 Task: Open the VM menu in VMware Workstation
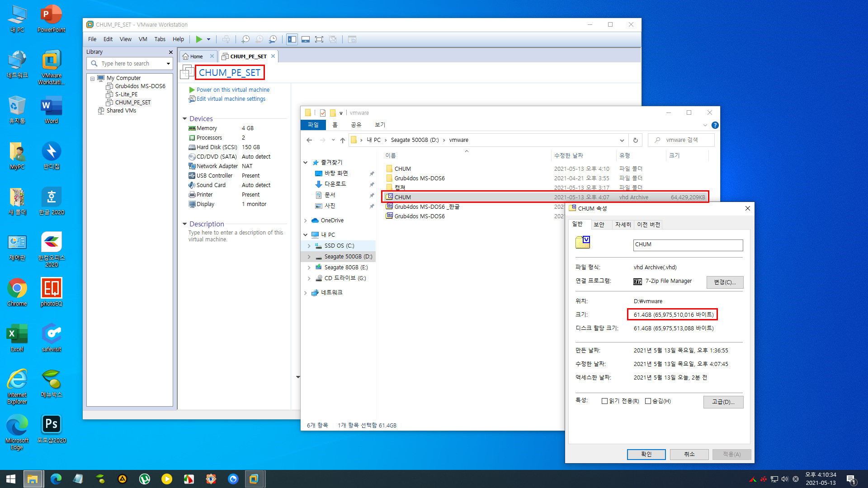click(143, 39)
